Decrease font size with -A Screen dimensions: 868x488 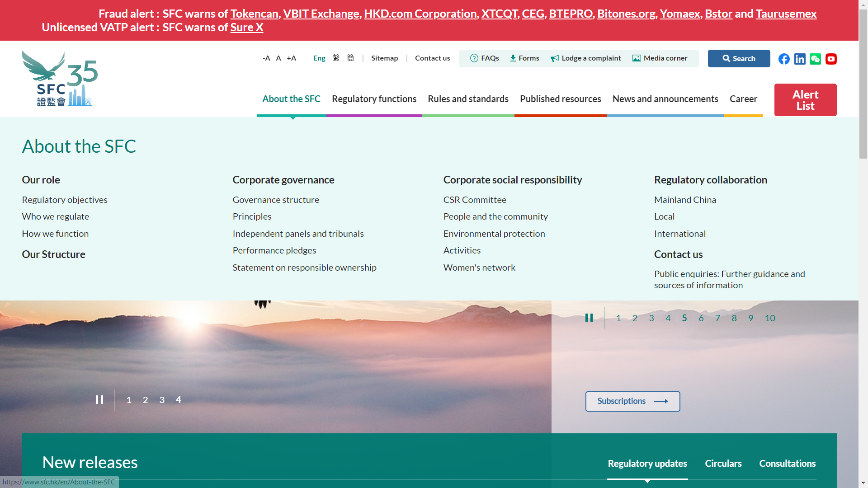coord(266,58)
